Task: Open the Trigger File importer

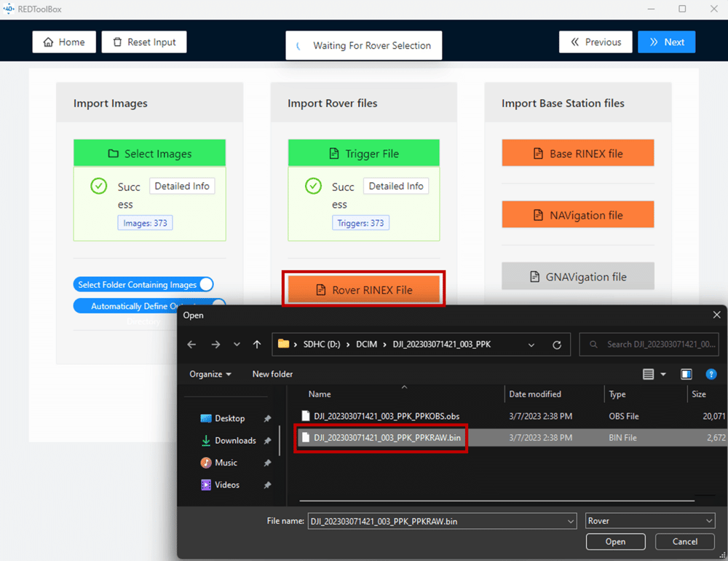Action: (363, 153)
